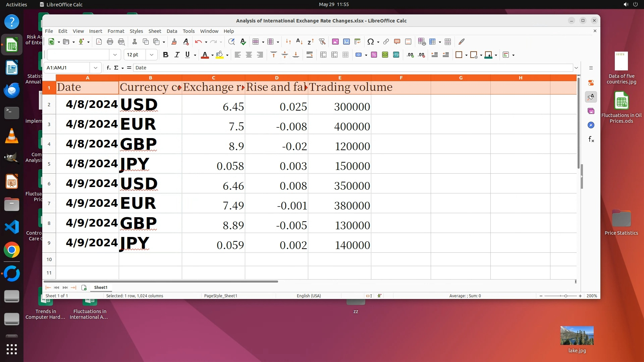The height and width of the screenshot is (362, 644).
Task: Click the English (USA) language status field
Action: pos(309,296)
